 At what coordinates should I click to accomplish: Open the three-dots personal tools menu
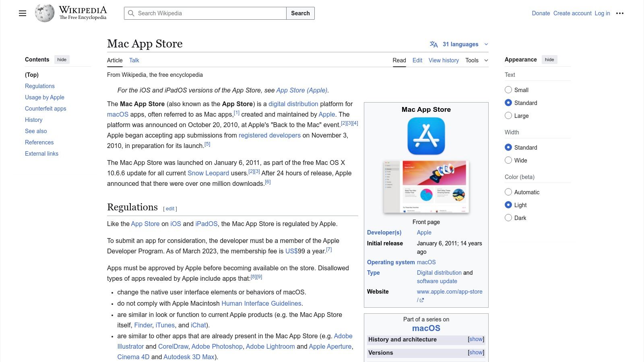[x=620, y=13]
